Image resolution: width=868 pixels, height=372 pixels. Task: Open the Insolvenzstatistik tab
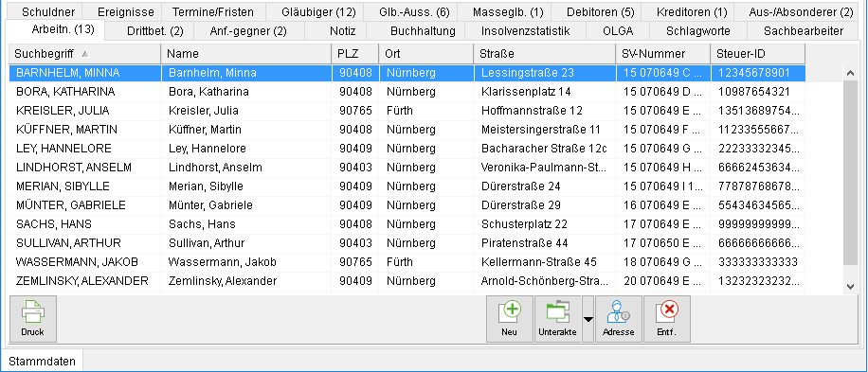[x=525, y=31]
